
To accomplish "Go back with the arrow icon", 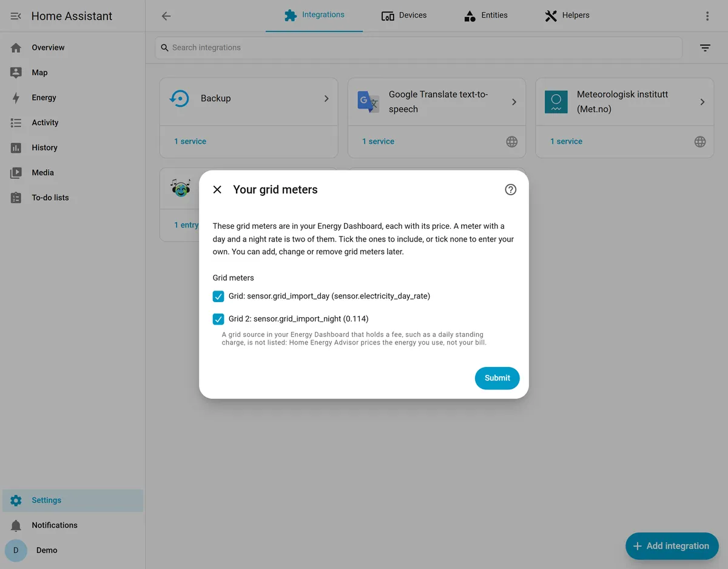I will click(x=166, y=16).
